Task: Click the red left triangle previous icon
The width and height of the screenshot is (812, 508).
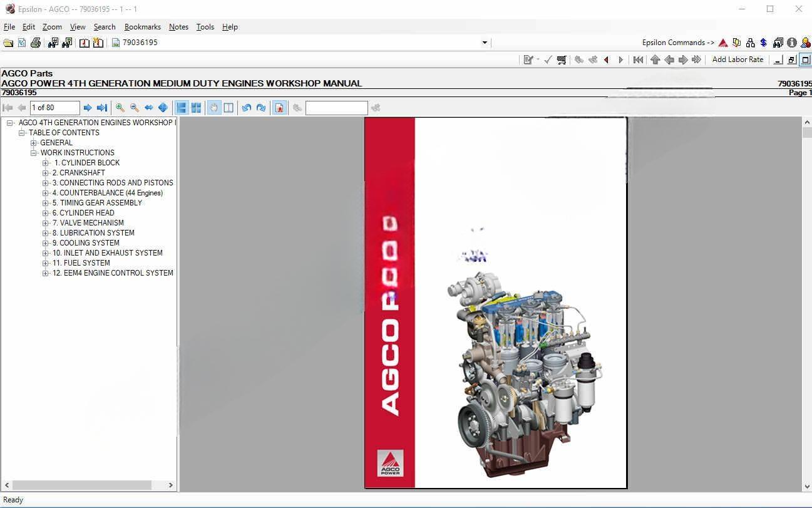Action: (x=606, y=60)
